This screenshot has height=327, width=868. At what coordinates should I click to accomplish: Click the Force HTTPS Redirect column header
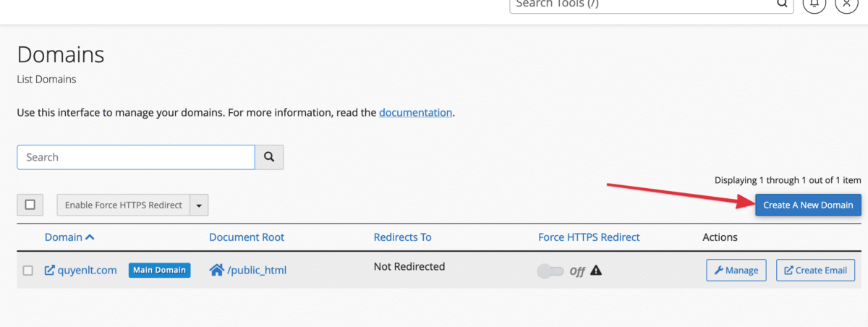click(589, 237)
